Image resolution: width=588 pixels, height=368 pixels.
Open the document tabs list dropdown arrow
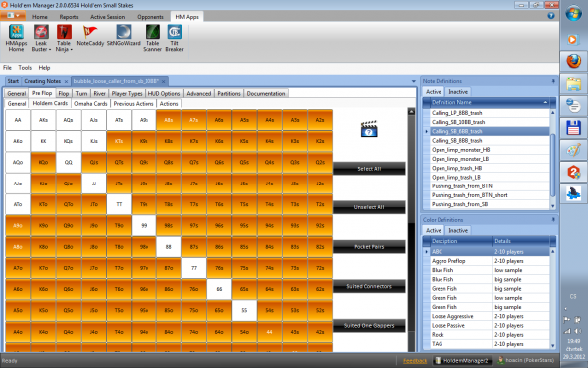coord(414,81)
